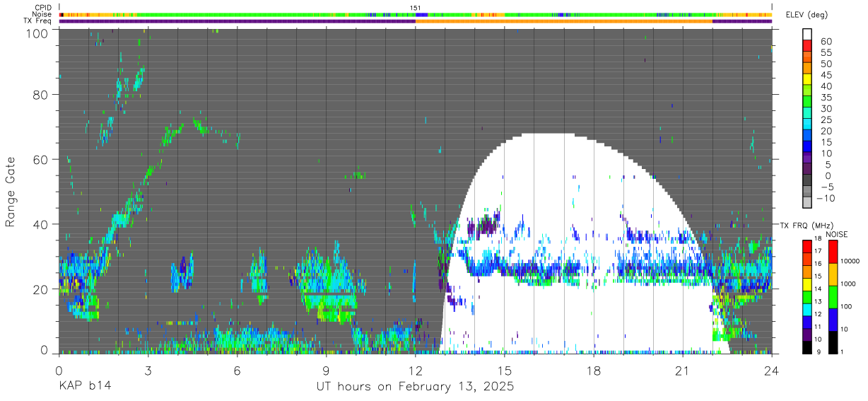This screenshot has width=868, height=401.
Task: Click the 'CPID' label at top left
Action: tap(43, 8)
